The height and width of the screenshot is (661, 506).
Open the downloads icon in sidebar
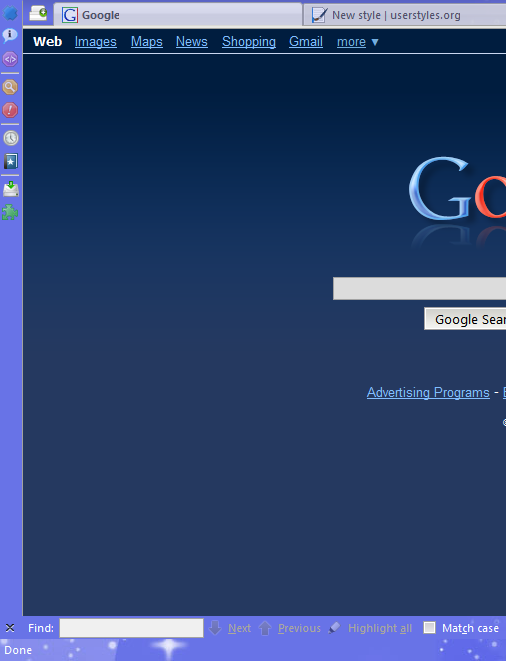coord(11,189)
